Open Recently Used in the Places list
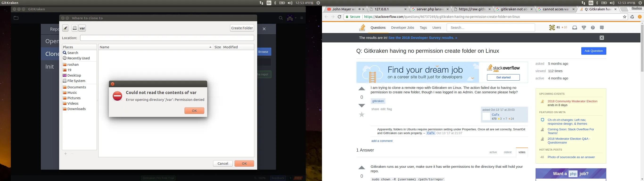The image size is (644, 181). tap(76, 58)
